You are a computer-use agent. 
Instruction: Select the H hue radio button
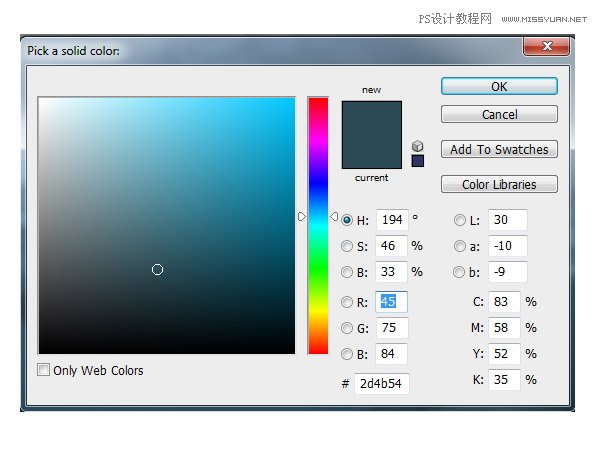click(x=347, y=220)
